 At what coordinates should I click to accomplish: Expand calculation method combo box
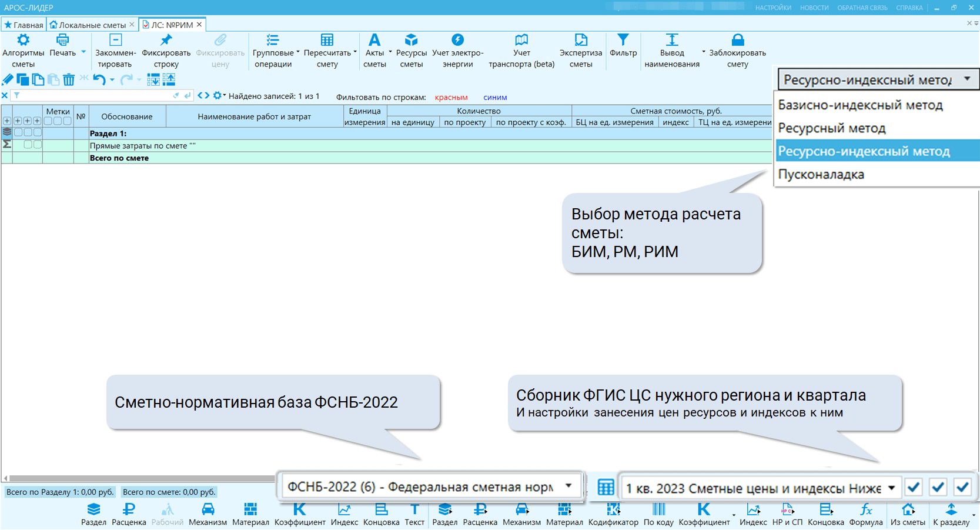(x=878, y=79)
